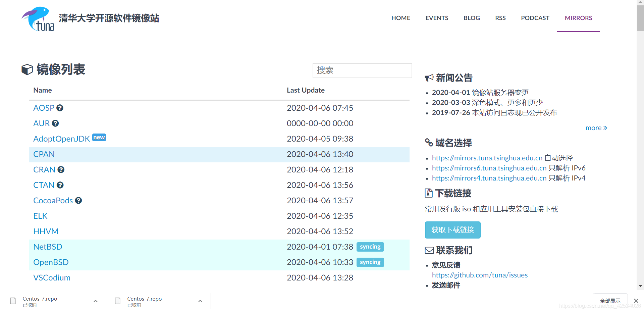
Task: Open the AdoptOpenJDK mirror link
Action: [62, 139]
